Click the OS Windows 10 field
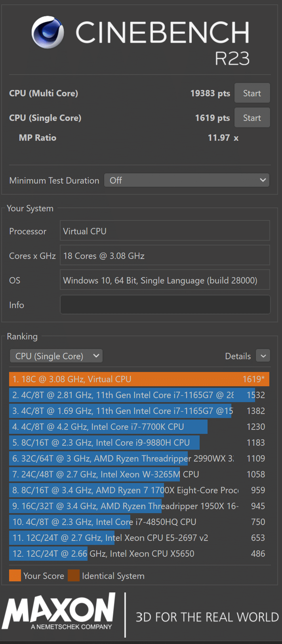The height and width of the screenshot is (644, 282). tap(165, 280)
